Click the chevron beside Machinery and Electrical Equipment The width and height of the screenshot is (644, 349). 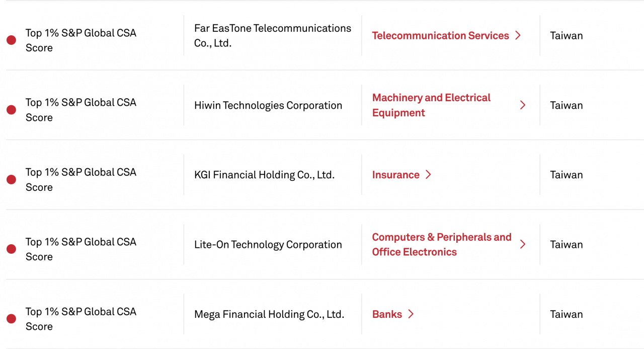pos(522,105)
